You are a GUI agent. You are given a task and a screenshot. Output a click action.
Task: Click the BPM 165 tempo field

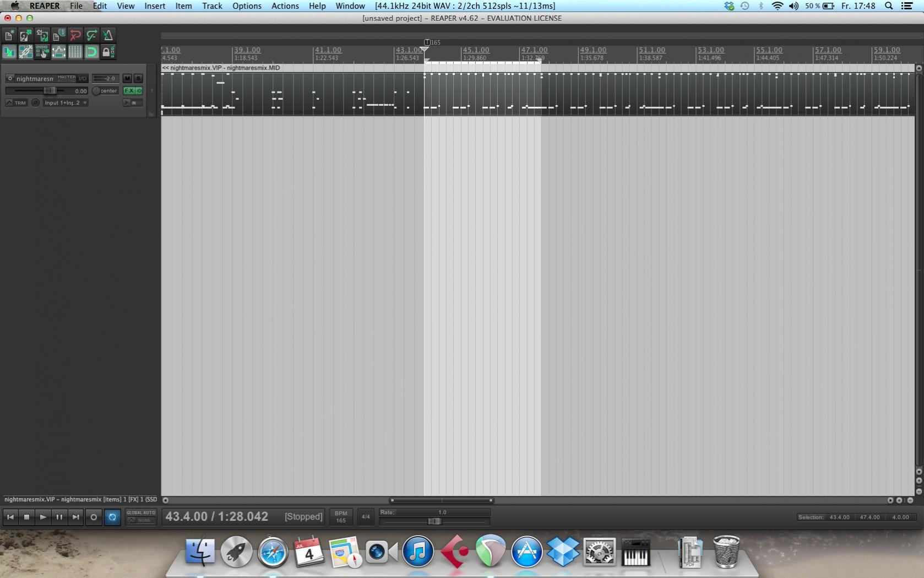point(341,517)
